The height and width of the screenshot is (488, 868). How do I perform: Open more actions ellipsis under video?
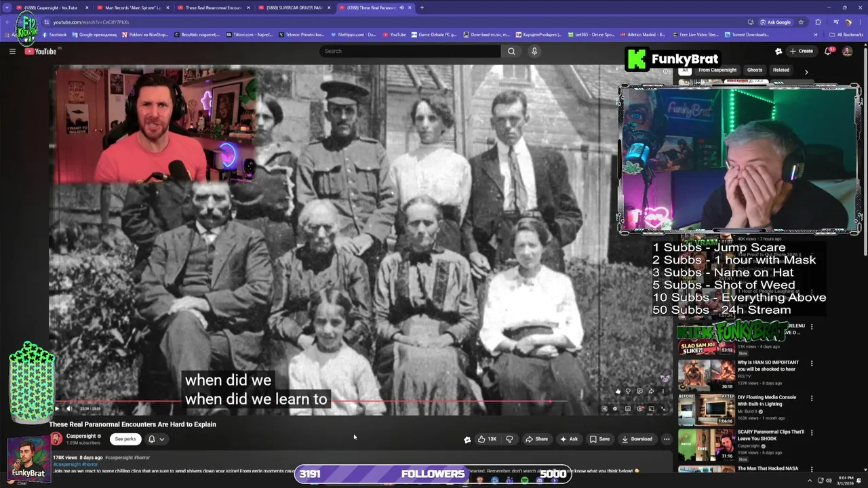667,439
